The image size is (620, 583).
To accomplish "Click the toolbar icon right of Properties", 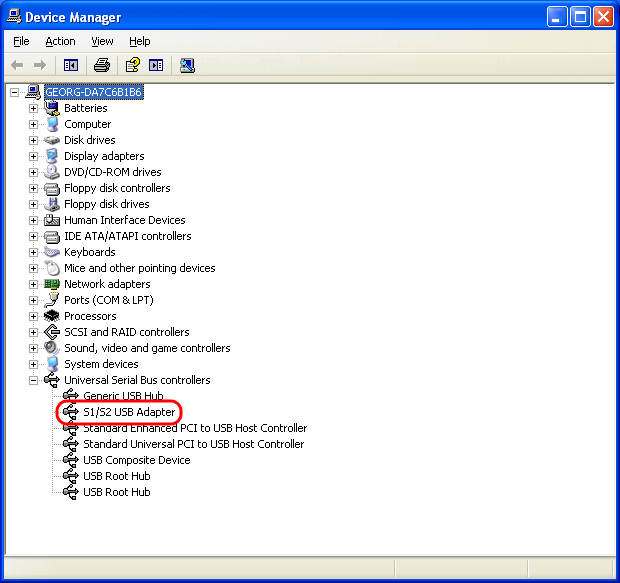I will (156, 65).
